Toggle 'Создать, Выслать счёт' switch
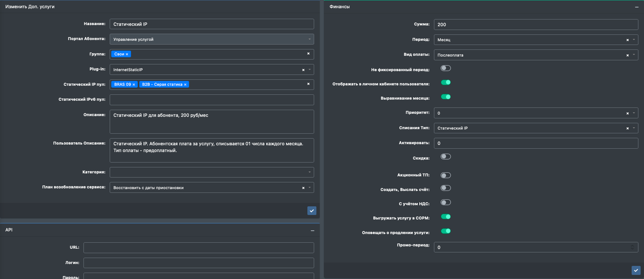 [x=446, y=188]
